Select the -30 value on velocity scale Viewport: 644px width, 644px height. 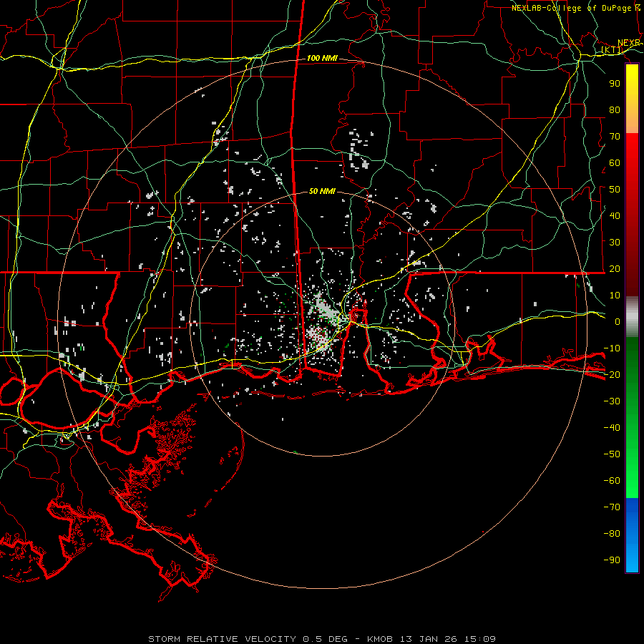[x=612, y=401]
